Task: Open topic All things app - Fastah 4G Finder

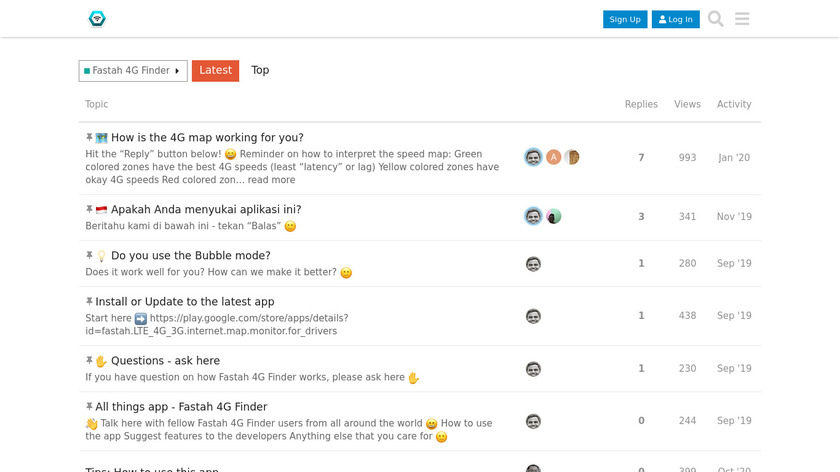Action: 181,407
